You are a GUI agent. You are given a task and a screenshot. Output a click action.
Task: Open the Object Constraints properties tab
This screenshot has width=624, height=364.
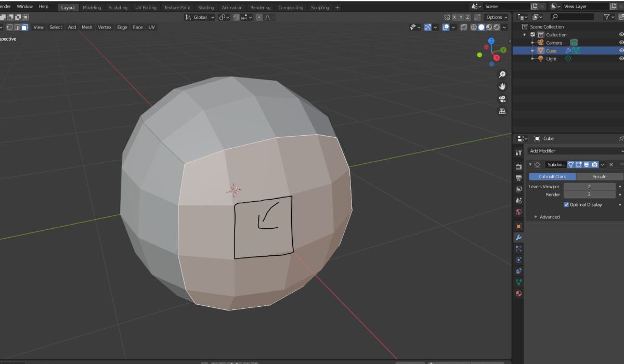tap(518, 271)
